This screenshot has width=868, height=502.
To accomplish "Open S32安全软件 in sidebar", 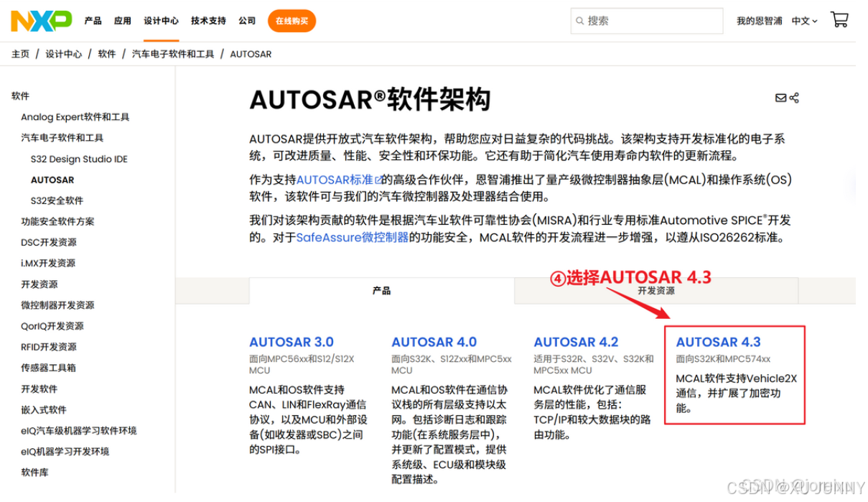I will click(57, 200).
